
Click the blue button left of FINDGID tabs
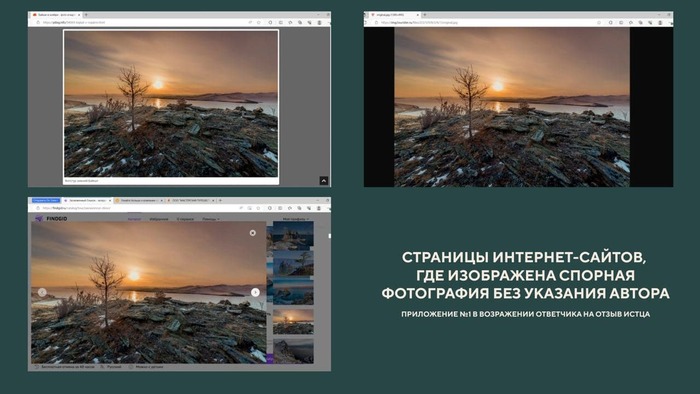click(x=46, y=200)
